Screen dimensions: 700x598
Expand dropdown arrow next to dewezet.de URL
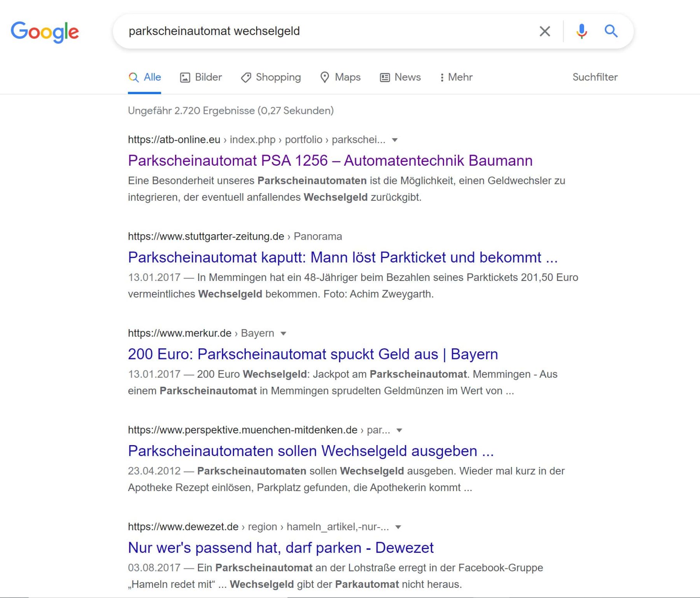pyautogui.click(x=398, y=527)
